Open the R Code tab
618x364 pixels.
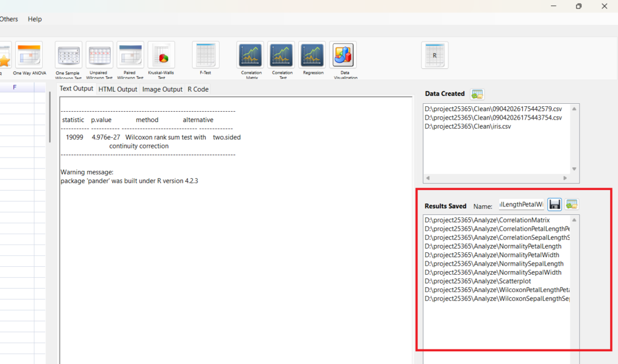click(198, 89)
